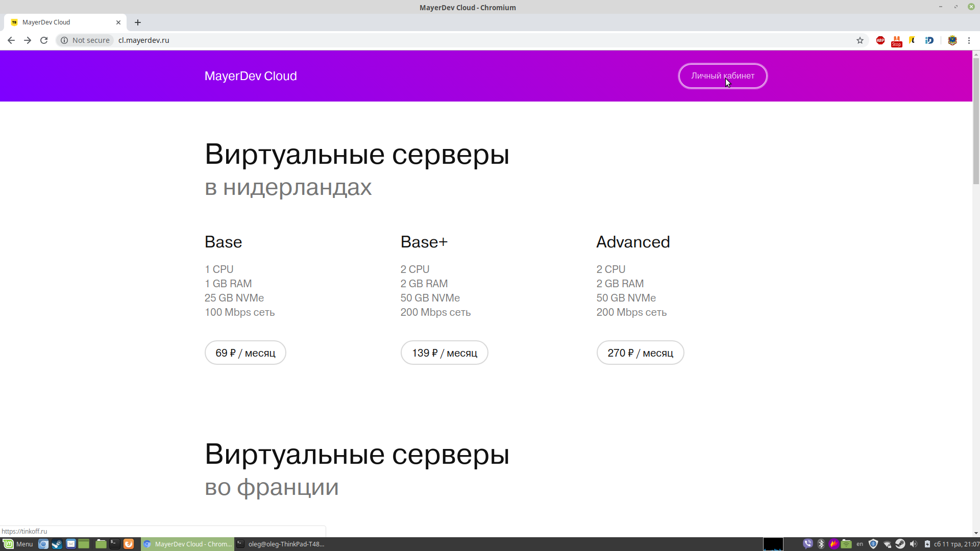This screenshot has width=980, height=551.
Task: Click the blue iD extension icon
Action: coord(929,40)
